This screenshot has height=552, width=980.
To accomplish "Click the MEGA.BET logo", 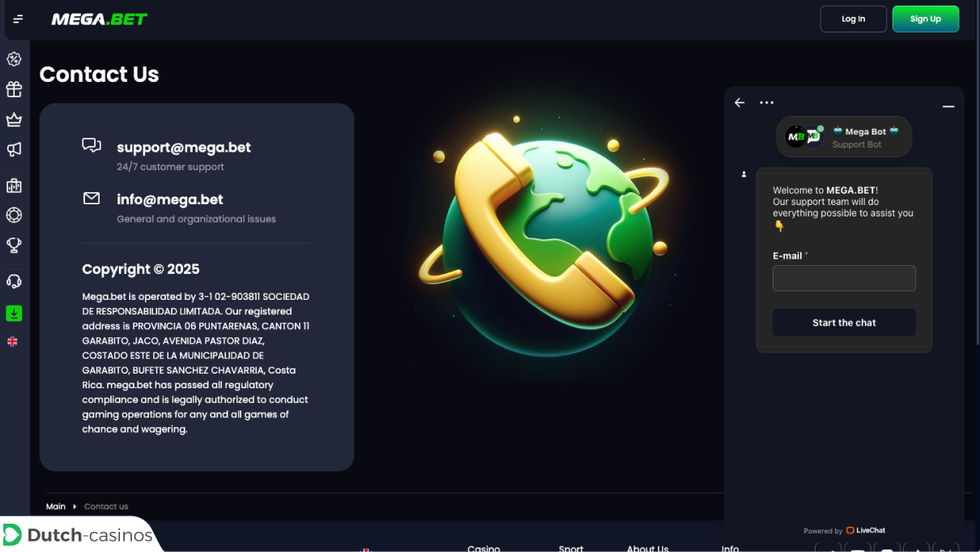I will coord(100,19).
